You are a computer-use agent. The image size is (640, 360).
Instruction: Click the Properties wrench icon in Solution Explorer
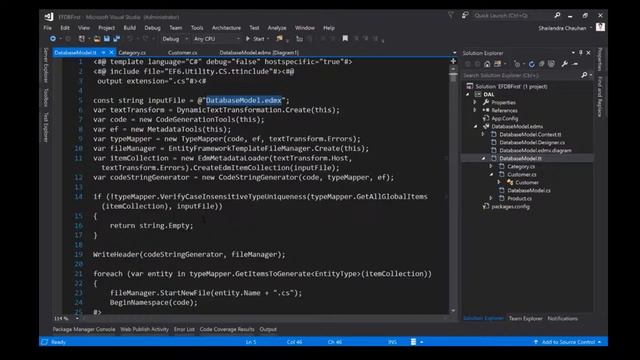(x=564, y=64)
